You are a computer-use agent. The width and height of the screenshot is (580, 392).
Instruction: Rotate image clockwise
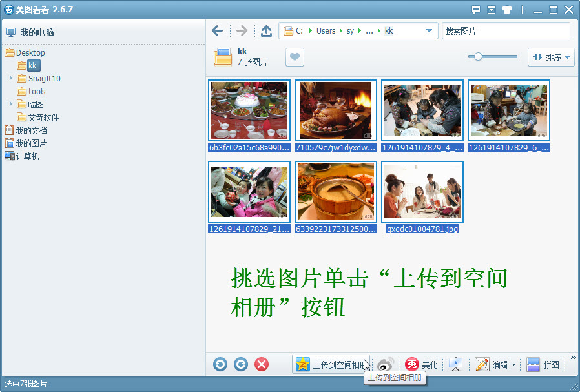241,364
